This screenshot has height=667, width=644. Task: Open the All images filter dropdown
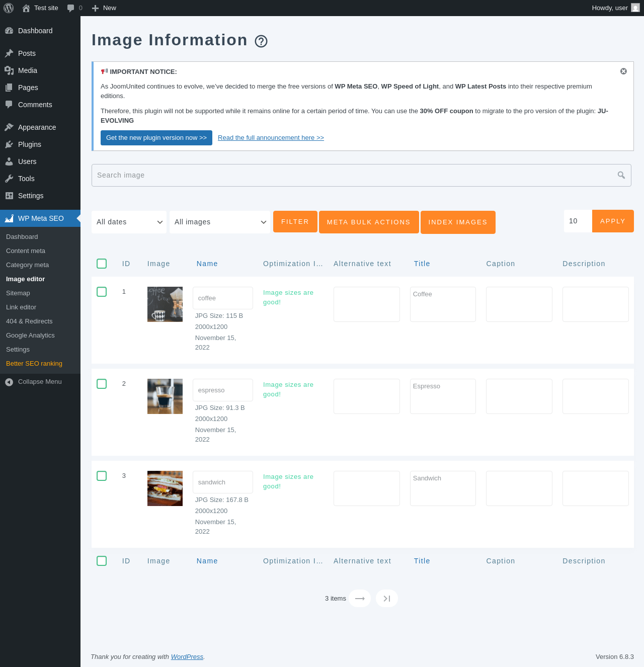(x=220, y=222)
